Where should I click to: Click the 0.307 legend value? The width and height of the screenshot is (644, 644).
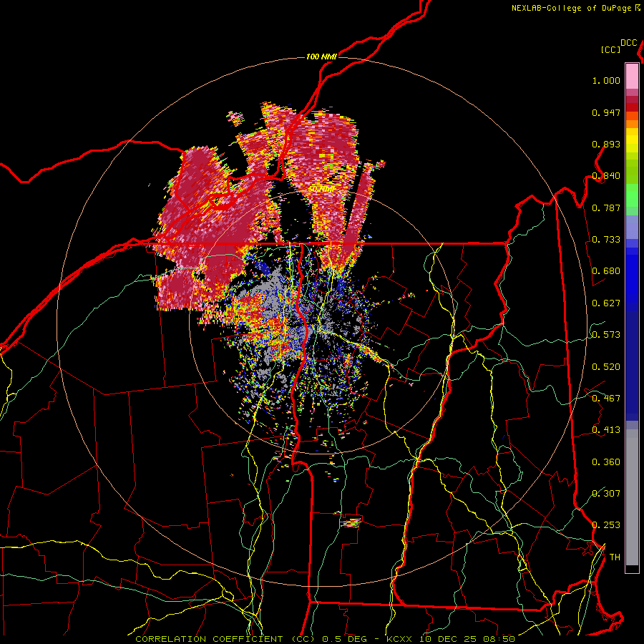pyautogui.click(x=606, y=494)
